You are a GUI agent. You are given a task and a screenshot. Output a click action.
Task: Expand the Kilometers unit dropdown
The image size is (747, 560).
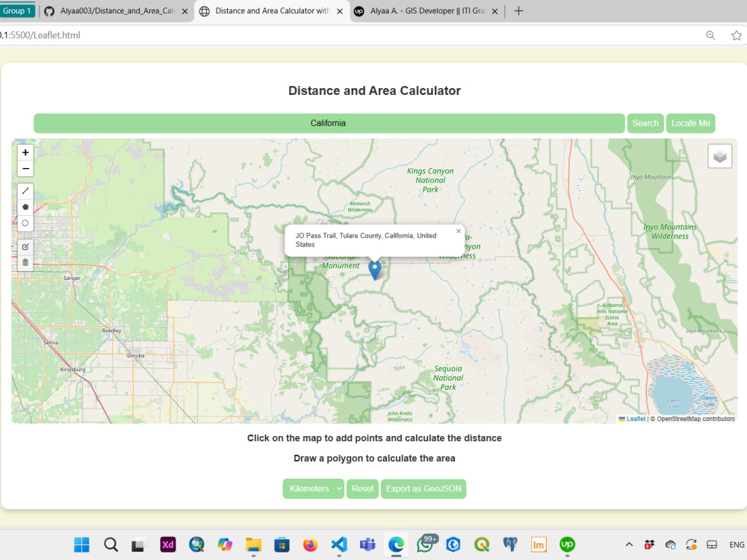coord(313,488)
